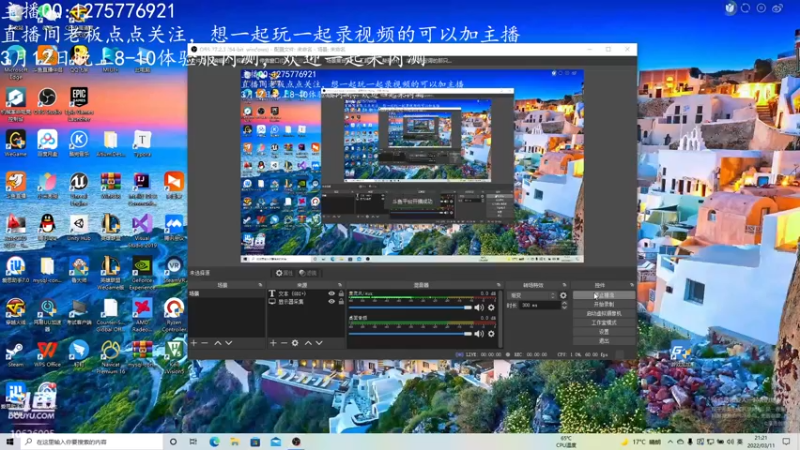The height and width of the screenshot is (450, 800).
Task: Select the scene in scenes list
Action: (227, 294)
